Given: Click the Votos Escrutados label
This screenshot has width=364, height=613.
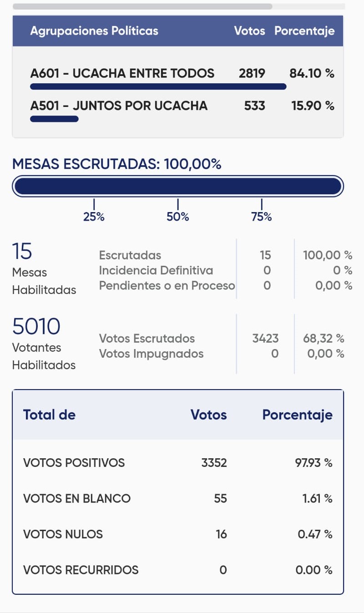Looking at the screenshot, I should point(147,339).
